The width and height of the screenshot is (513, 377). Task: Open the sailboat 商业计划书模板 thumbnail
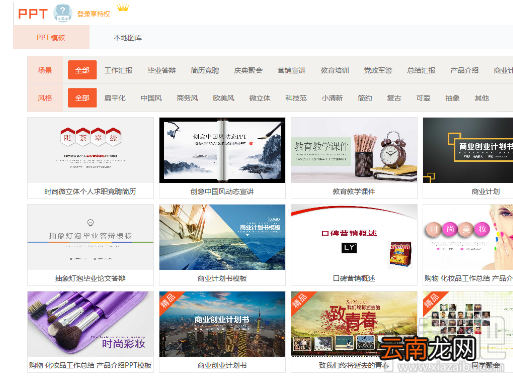(x=222, y=237)
